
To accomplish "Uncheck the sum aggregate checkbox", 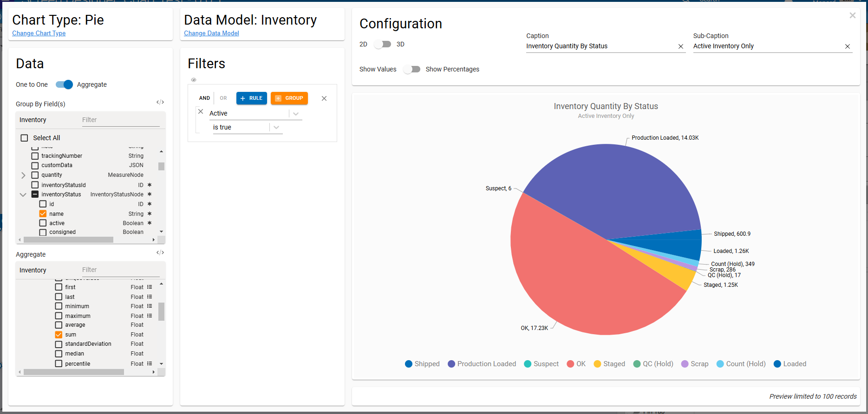I will point(59,335).
